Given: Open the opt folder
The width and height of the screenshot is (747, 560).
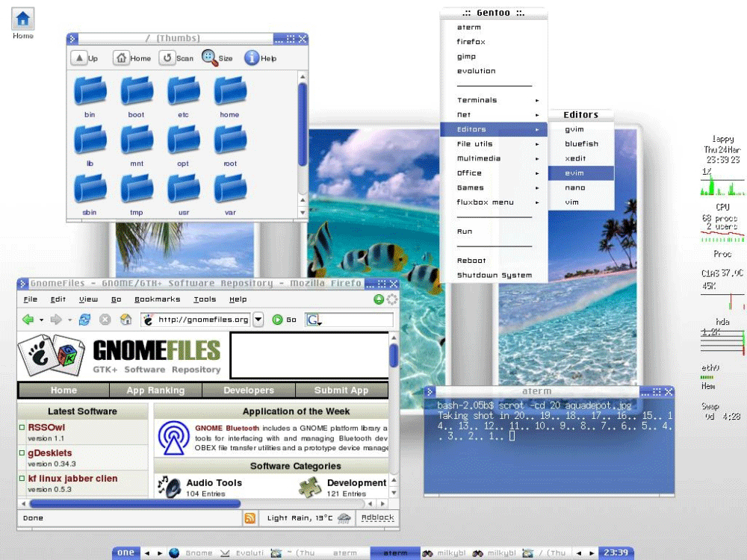Looking at the screenshot, I should coord(184,146).
